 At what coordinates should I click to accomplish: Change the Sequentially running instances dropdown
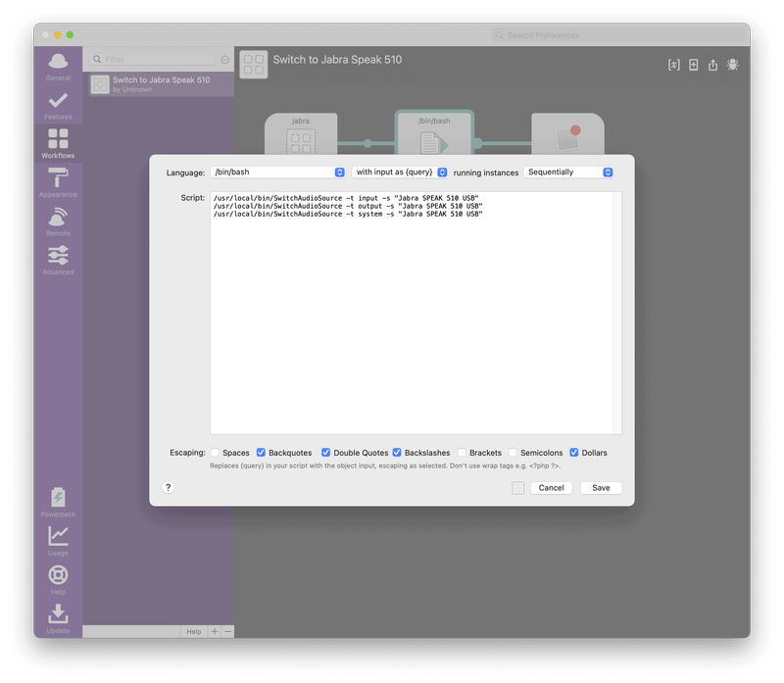pos(568,172)
